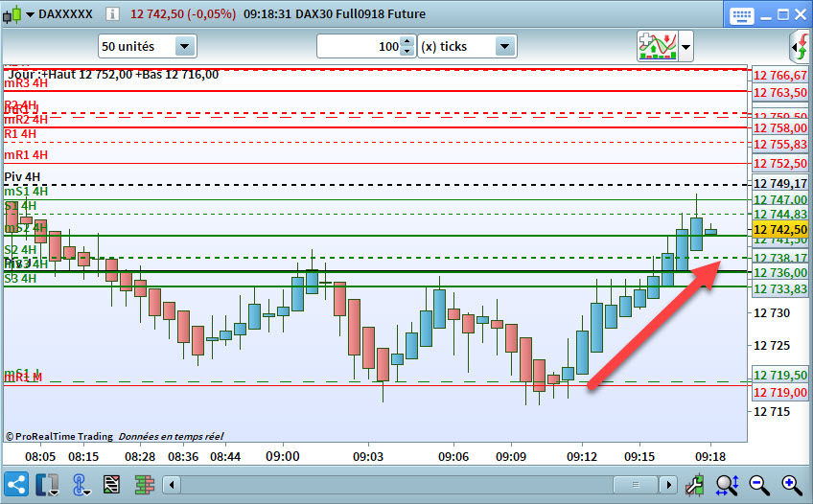This screenshot has height=504, width=813.
Task: Click the blue share icon
Action: tap(16, 485)
